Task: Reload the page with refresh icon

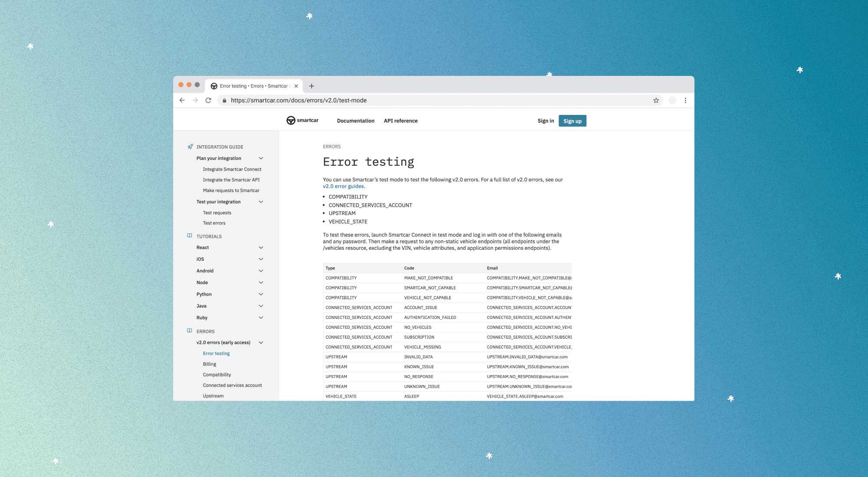Action: pyautogui.click(x=208, y=100)
